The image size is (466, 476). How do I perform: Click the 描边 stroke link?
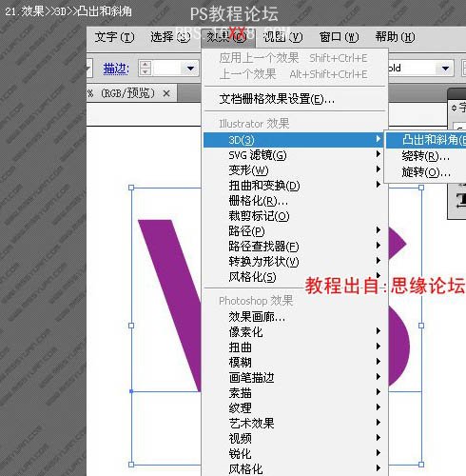[x=116, y=69]
